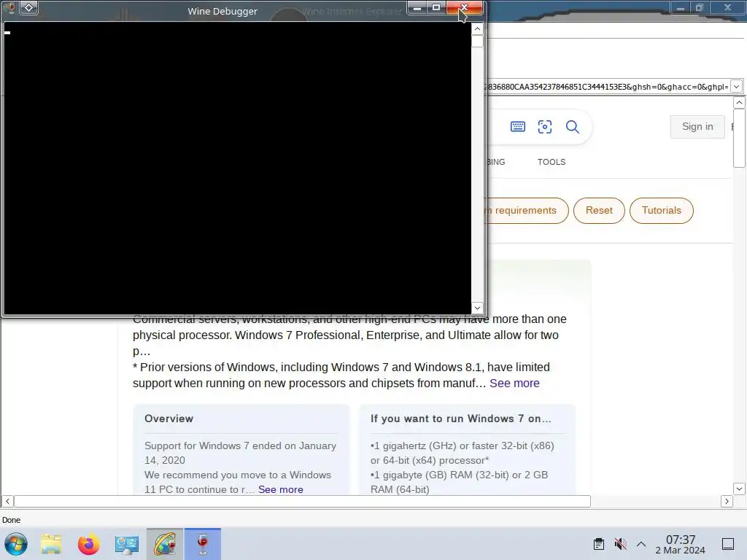Open the system settings taskbar icon
The image size is (747, 560).
127,544
